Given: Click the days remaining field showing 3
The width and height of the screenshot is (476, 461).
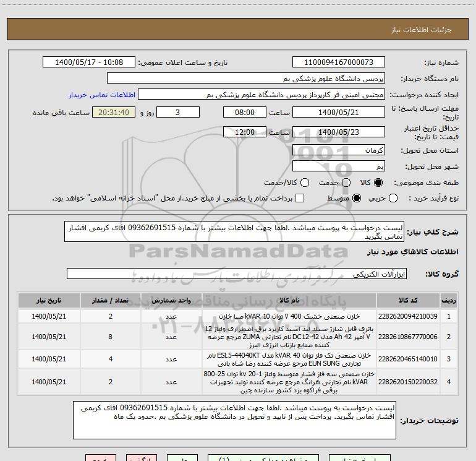Looking at the screenshot, I should point(178,113).
